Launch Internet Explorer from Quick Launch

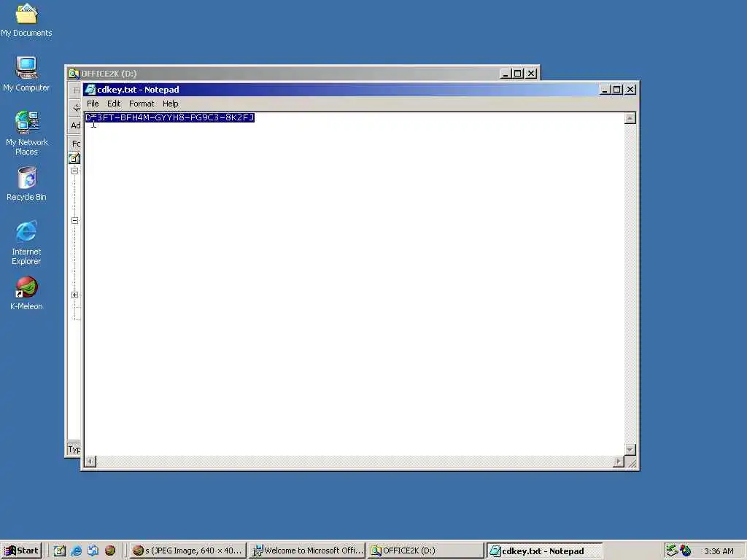click(76, 551)
